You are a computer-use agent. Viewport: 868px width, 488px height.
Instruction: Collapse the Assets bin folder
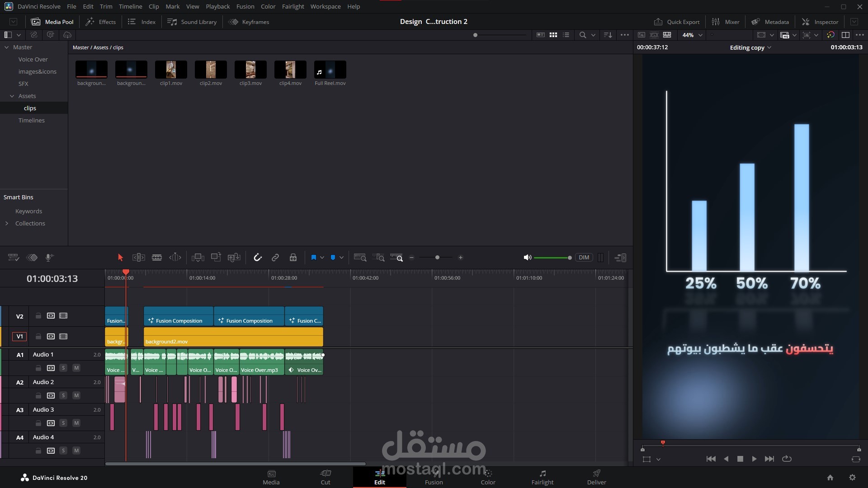pyautogui.click(x=12, y=96)
